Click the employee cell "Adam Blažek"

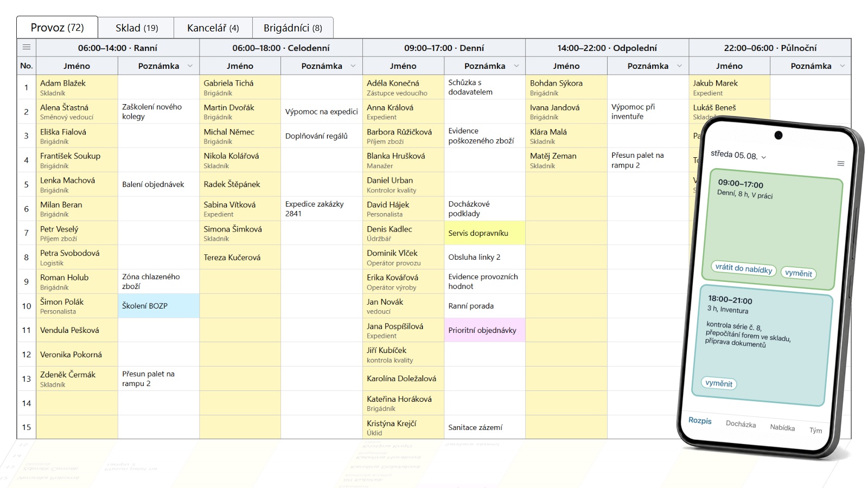[77, 87]
